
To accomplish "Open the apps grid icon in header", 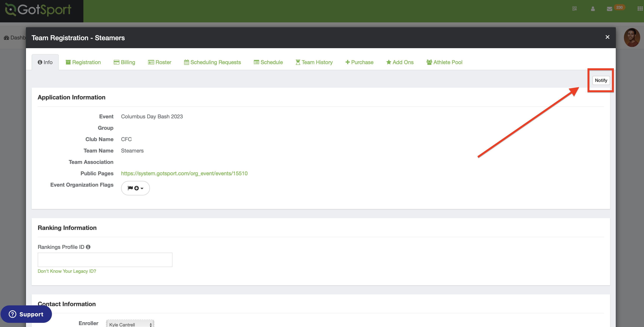I will tap(640, 9).
